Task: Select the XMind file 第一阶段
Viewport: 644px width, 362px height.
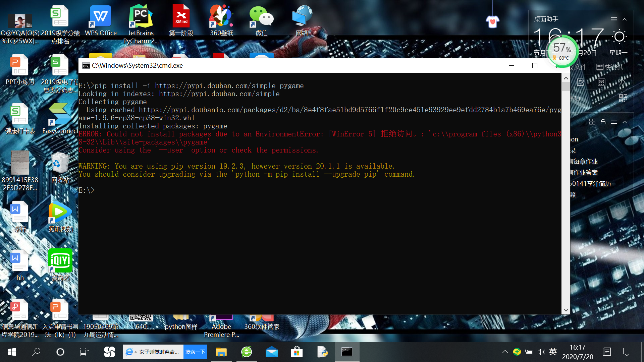Action: pyautogui.click(x=181, y=21)
